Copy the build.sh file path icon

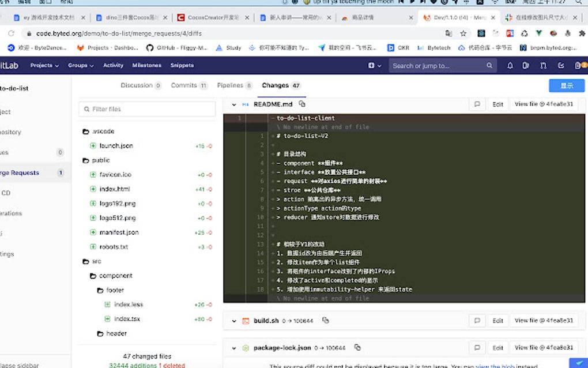click(326, 321)
